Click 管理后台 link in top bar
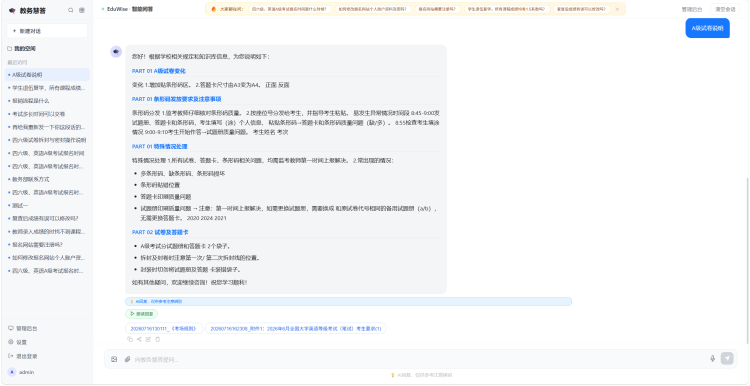The width and height of the screenshot is (750, 386). [x=692, y=9]
